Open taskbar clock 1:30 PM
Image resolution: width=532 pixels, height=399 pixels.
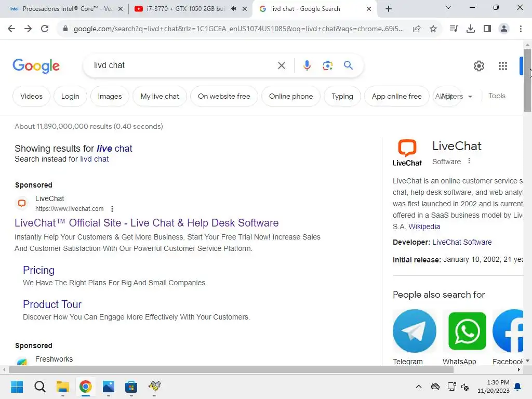(494, 387)
